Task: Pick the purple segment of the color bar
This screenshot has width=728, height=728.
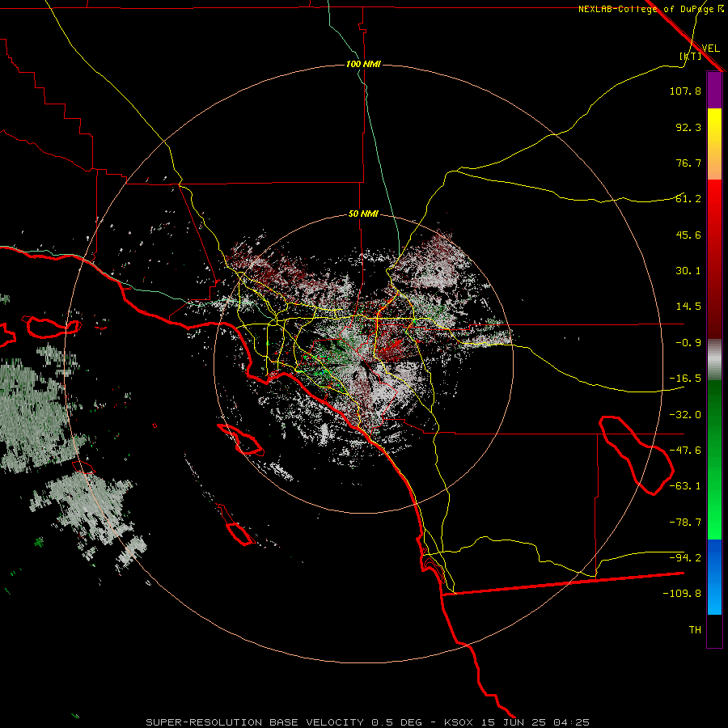Action: pyautogui.click(x=714, y=90)
